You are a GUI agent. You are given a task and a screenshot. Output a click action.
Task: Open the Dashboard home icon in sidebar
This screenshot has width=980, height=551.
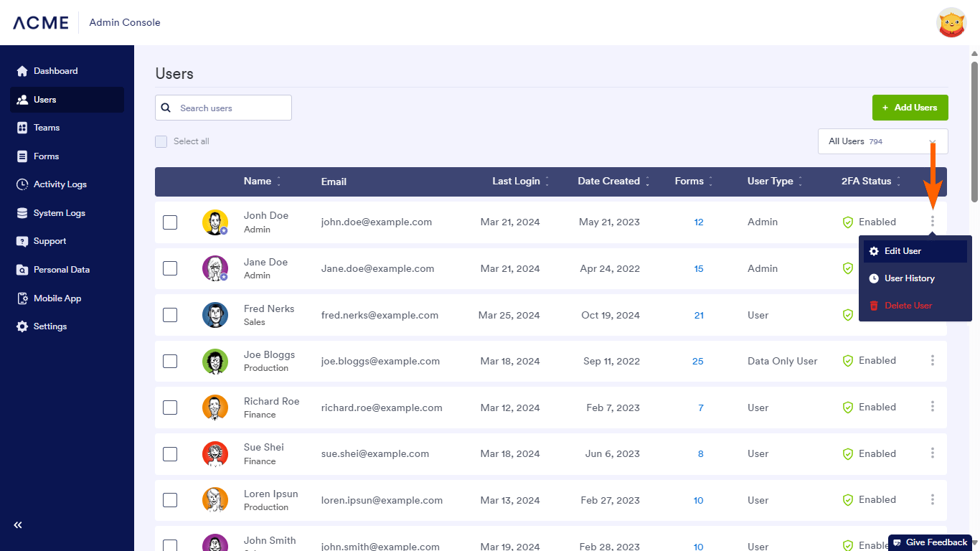tap(22, 71)
